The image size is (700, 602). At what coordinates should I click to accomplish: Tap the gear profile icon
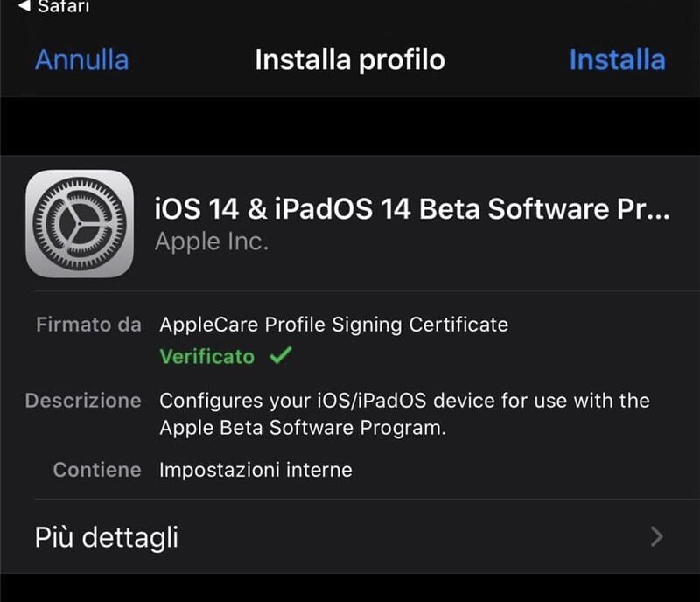80,223
